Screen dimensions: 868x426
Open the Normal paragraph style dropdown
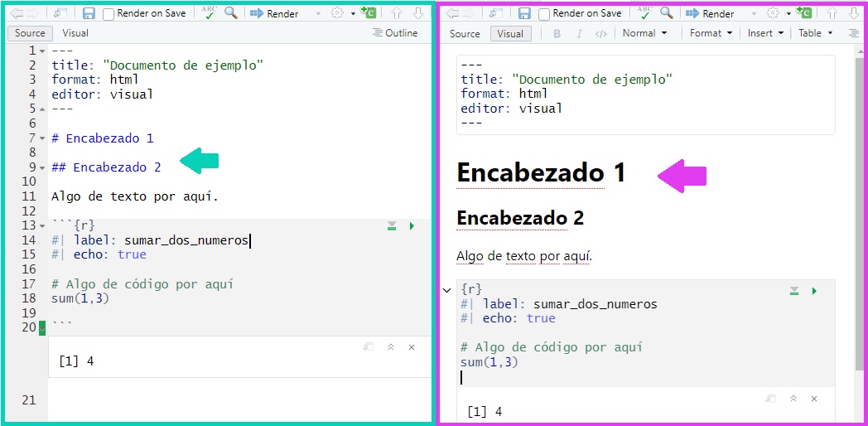pyautogui.click(x=644, y=33)
